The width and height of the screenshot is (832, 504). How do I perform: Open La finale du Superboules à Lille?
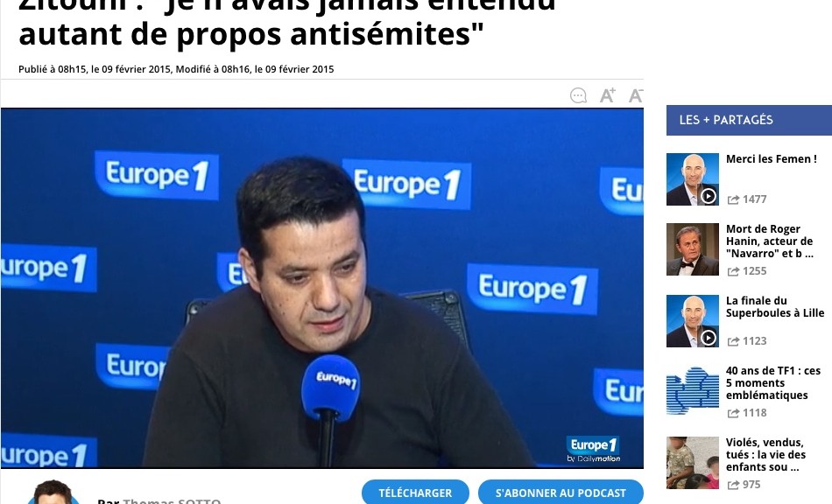[x=775, y=307]
